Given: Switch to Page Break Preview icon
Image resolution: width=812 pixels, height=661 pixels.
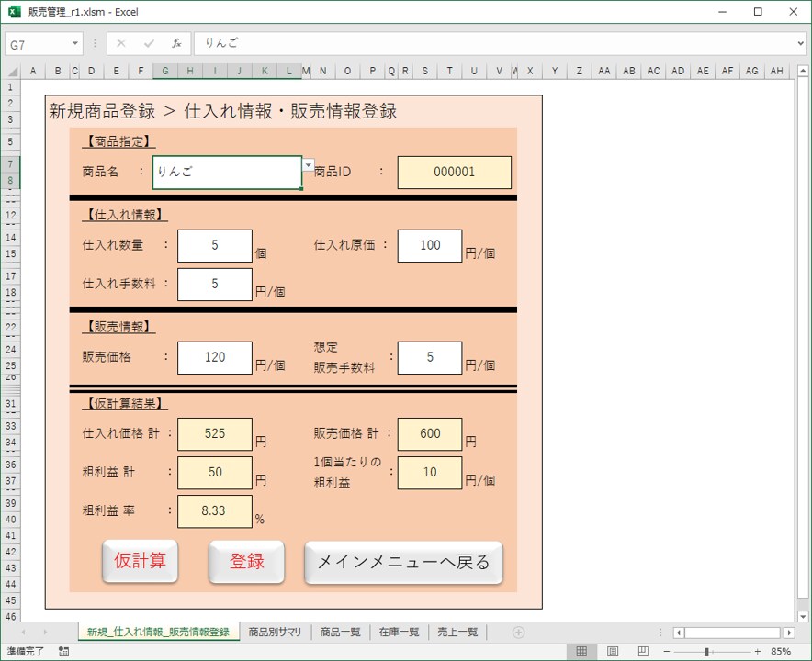Looking at the screenshot, I should point(644,651).
